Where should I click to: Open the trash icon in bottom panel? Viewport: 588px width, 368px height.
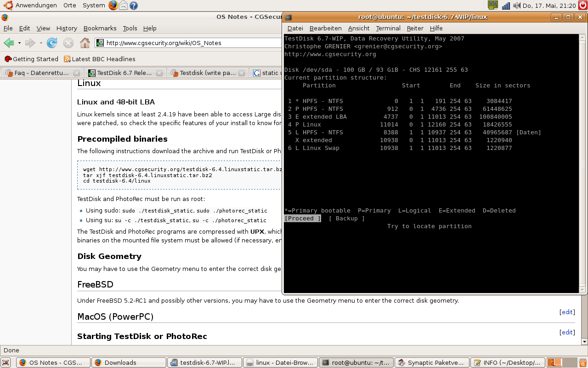pos(583,362)
